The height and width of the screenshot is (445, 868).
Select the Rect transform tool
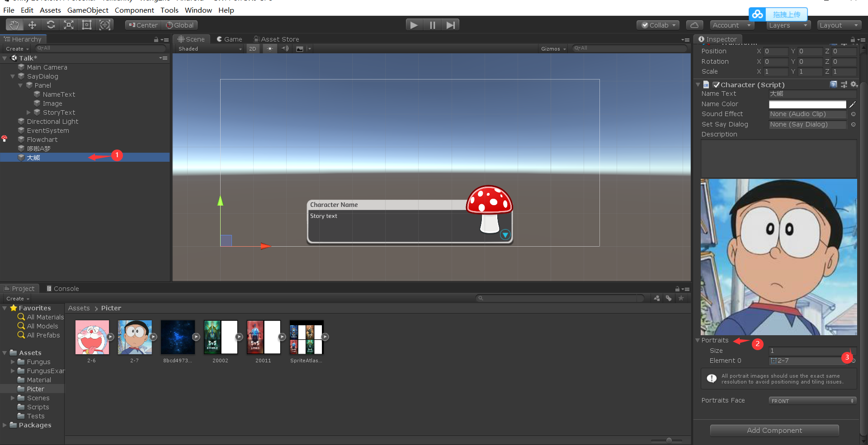tap(87, 25)
